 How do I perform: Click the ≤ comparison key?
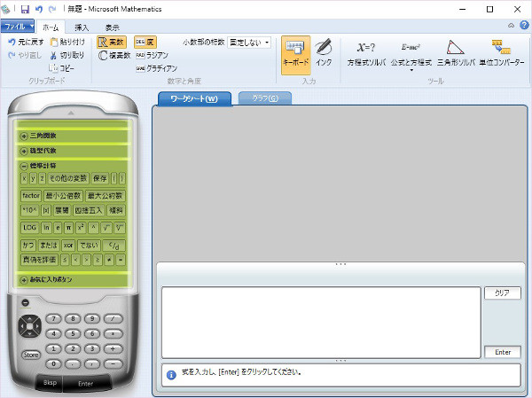coord(65,261)
